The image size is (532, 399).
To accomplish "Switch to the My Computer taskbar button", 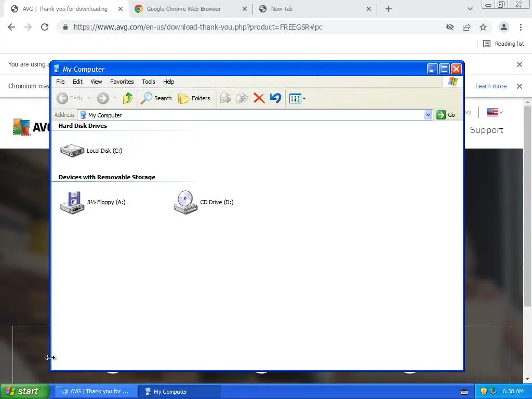I will tap(180, 392).
